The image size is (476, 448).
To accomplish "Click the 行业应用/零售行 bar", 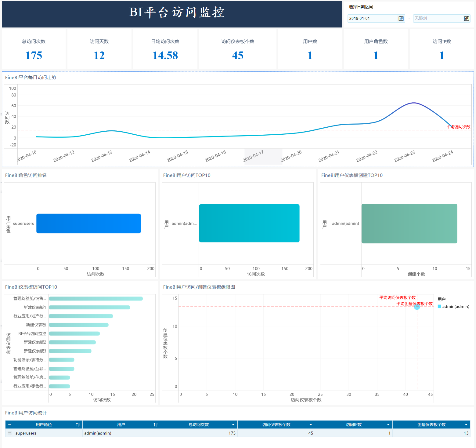I will click(x=60, y=386).
